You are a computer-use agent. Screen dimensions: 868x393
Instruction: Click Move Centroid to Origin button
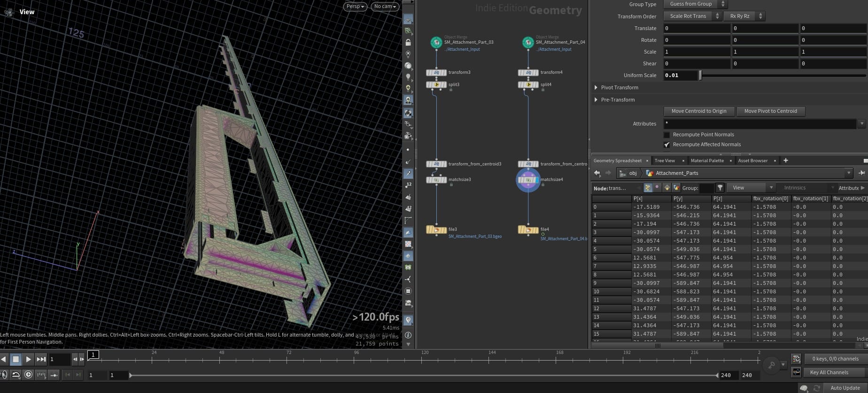(x=698, y=111)
